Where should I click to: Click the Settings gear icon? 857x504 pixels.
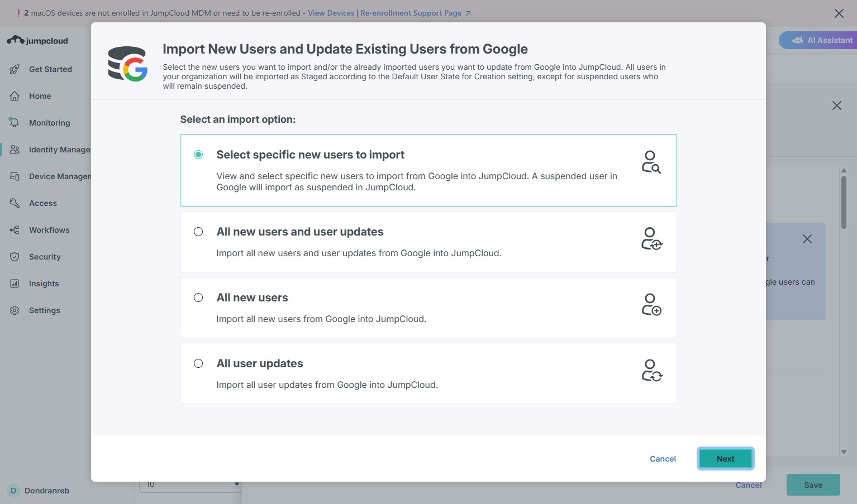[x=15, y=310]
